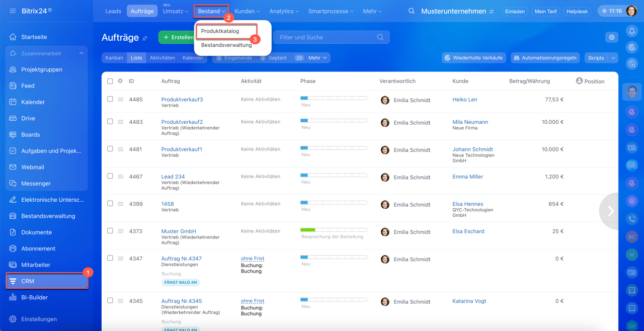Tick the checkbox for order 4483

point(110,122)
